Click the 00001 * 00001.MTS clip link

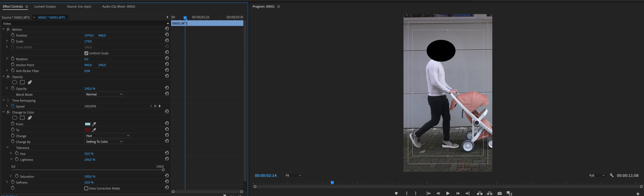(x=51, y=17)
